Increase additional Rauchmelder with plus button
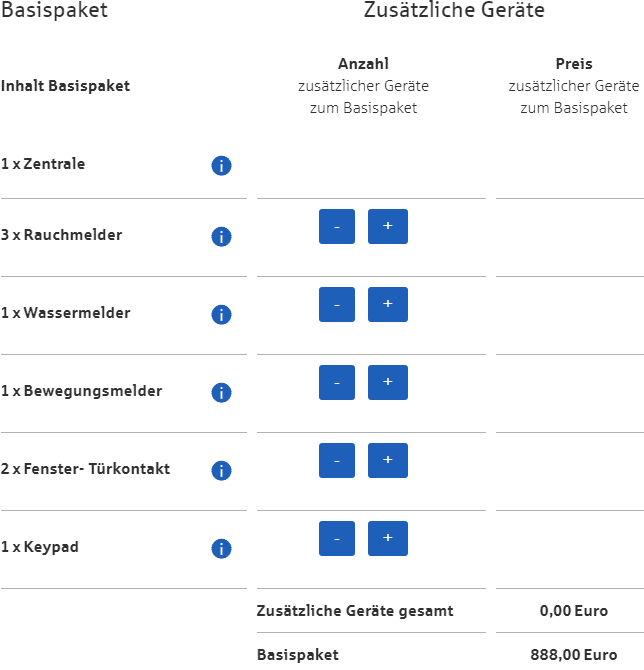 click(388, 226)
